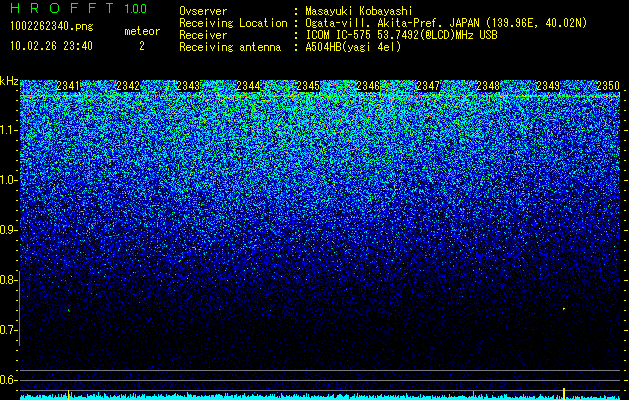Click the 'Ovserver' field label

[x=203, y=11]
